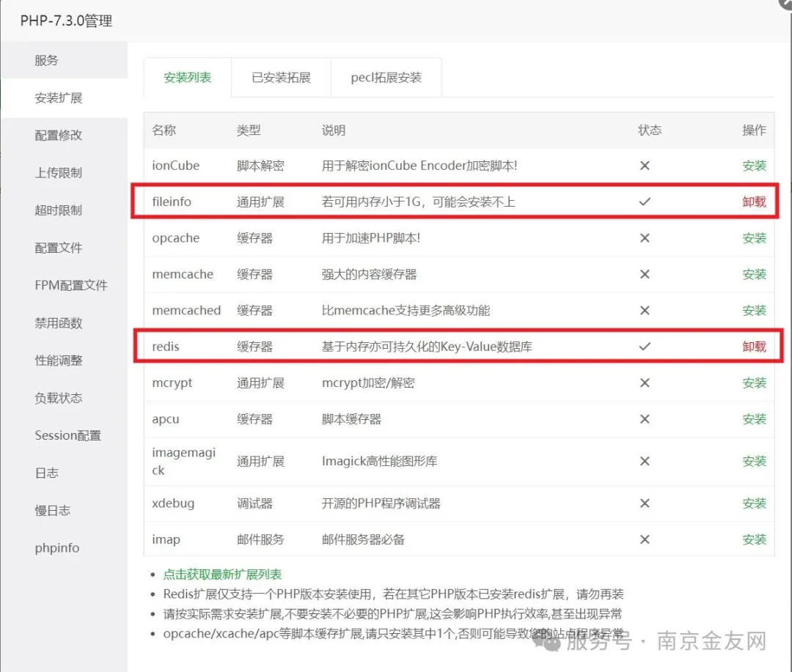Open Session配置 in the sidebar

point(64,435)
